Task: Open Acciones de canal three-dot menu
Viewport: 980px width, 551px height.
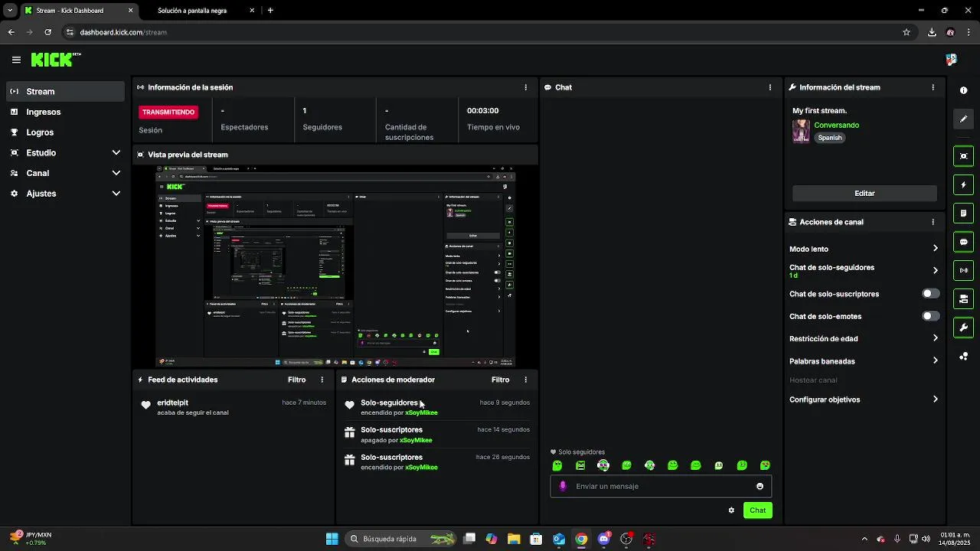Action: [x=933, y=222]
